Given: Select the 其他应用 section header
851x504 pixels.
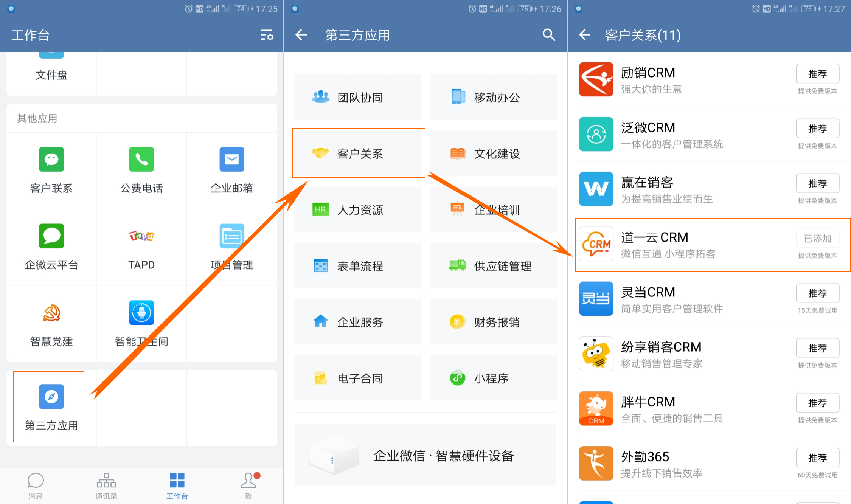Looking at the screenshot, I should coord(37,118).
